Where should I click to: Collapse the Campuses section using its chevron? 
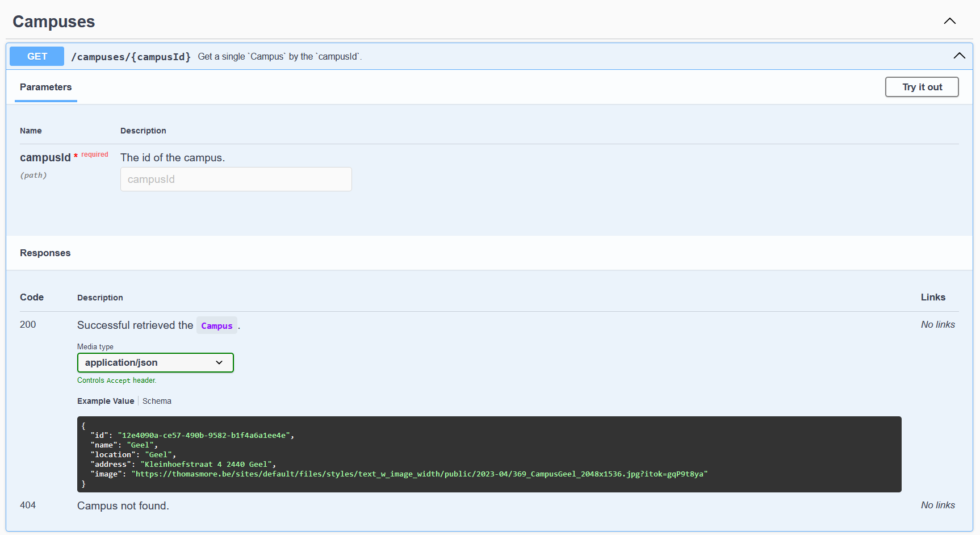point(949,20)
